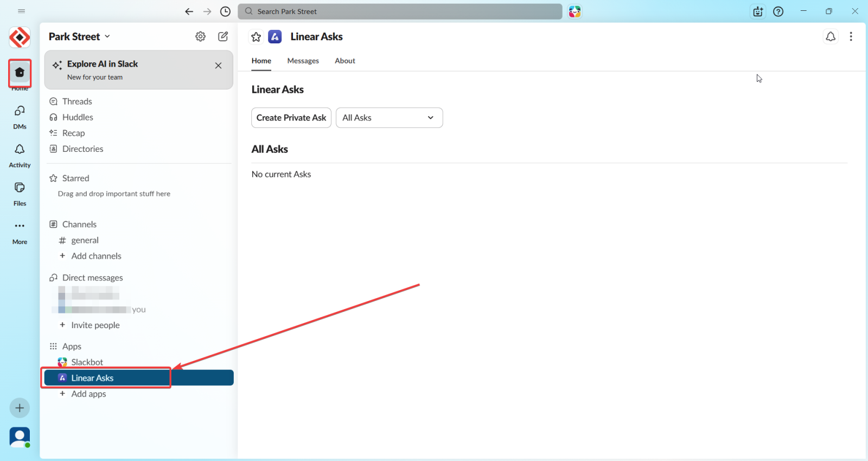The height and width of the screenshot is (461, 868).
Task: Dismiss the Explore AI in Slack banner
Action: 218,66
